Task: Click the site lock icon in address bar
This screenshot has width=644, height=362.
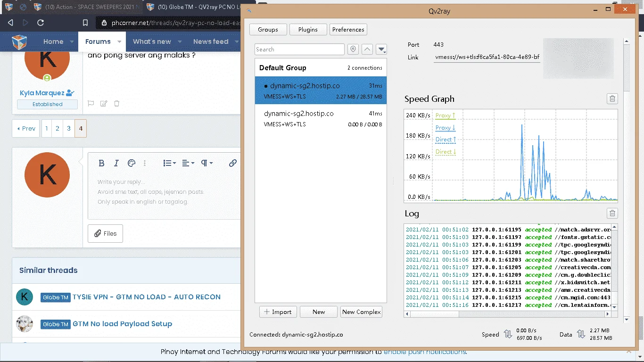Action: click(x=104, y=23)
